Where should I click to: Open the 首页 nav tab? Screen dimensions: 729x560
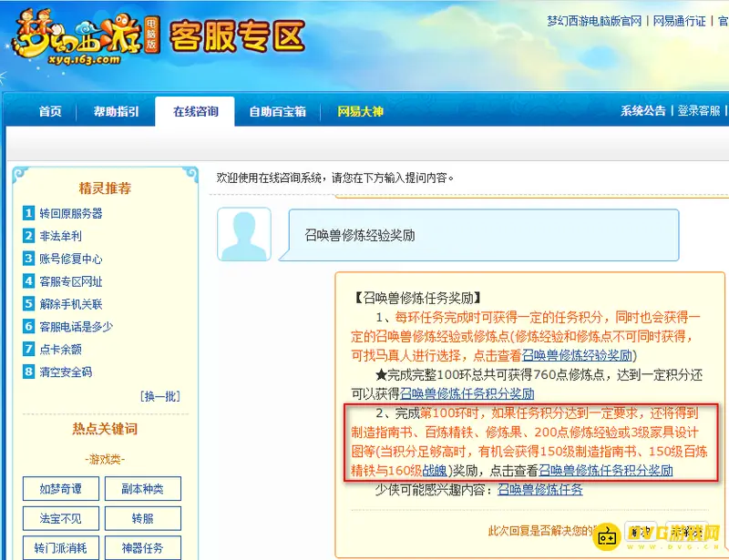(50, 111)
